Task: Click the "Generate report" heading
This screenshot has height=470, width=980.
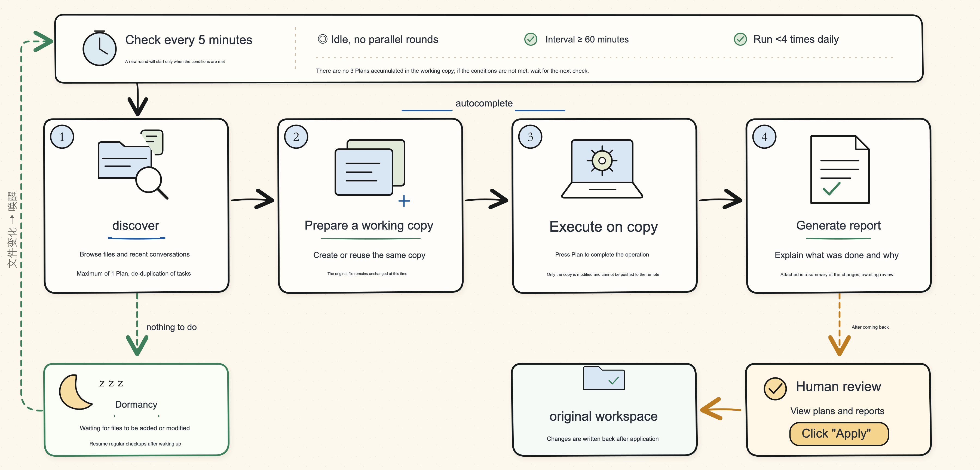Action: (838, 225)
